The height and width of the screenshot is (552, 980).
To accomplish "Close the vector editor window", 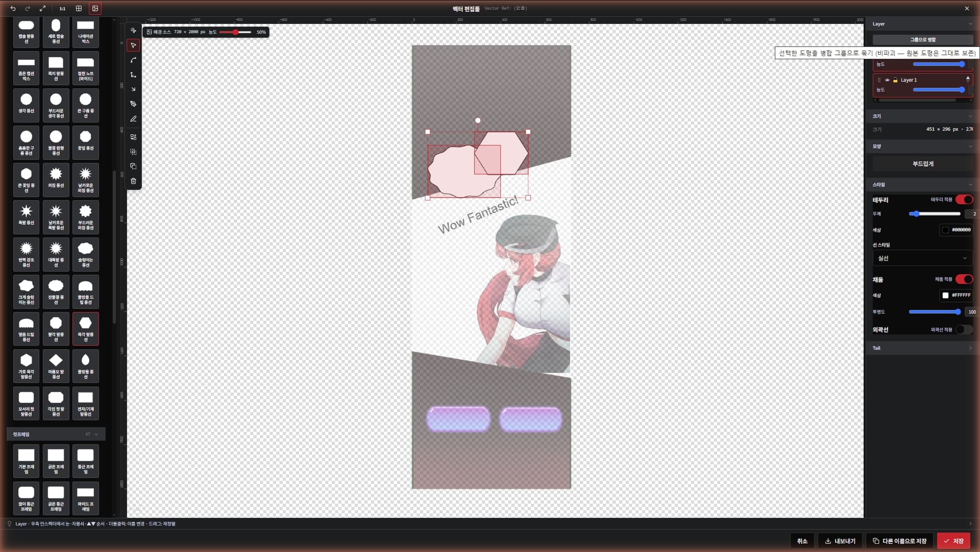I will (967, 9).
